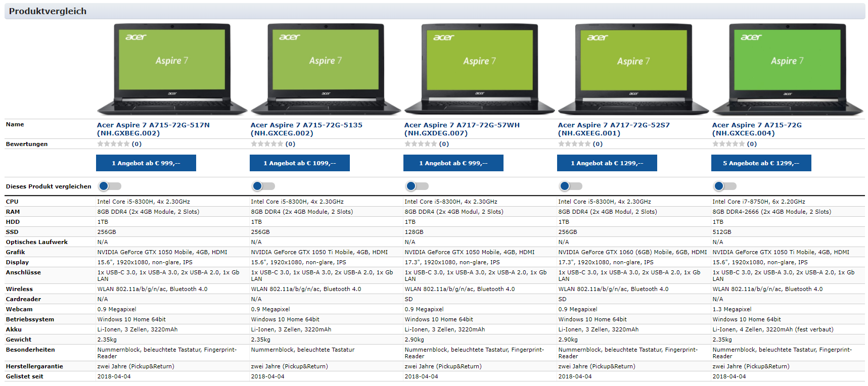Click laptop image of NH.GXCEG.004 model
The image size is (868, 386).
[787, 69]
